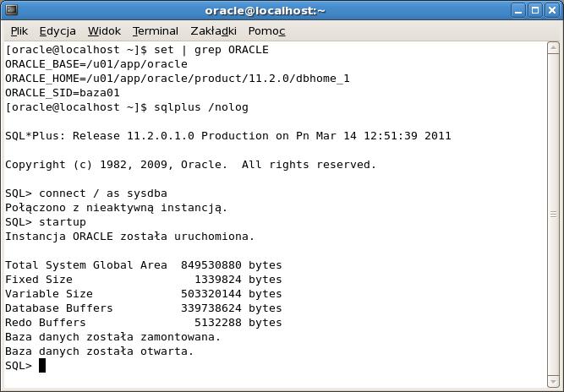Click the sqlplus /nolog command text
This screenshot has height=392, width=564.
(201, 107)
